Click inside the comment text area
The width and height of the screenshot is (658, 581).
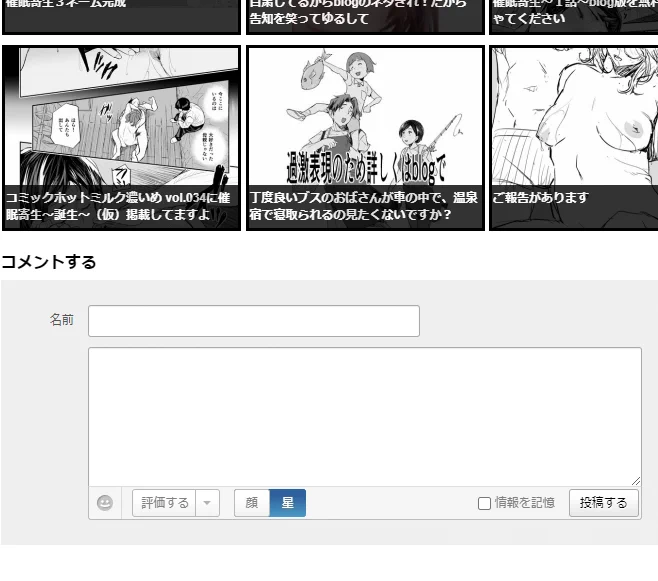(x=365, y=417)
